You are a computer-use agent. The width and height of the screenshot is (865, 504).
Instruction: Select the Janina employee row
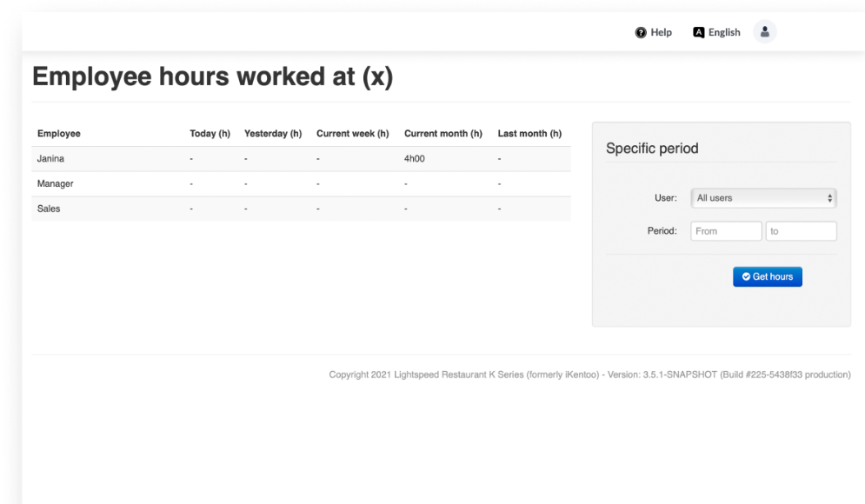point(50,159)
